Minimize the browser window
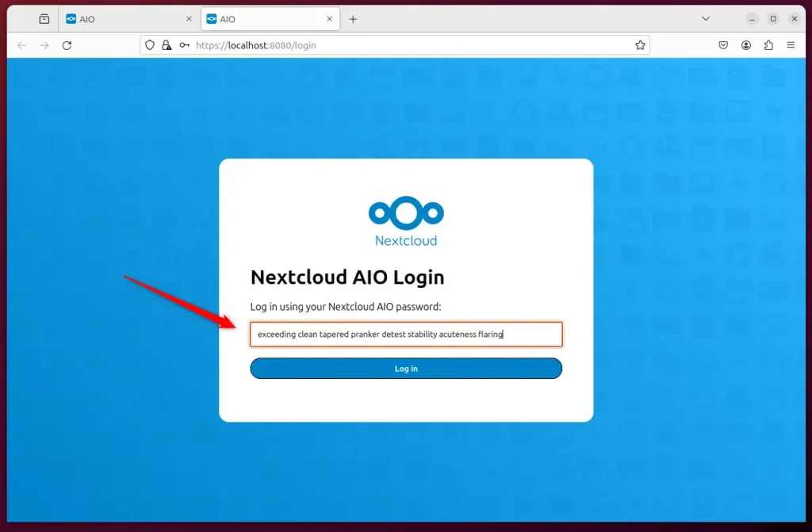 point(752,19)
